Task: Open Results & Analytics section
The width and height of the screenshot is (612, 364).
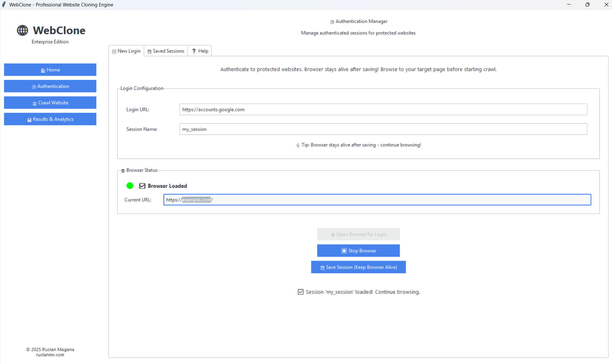Action: (50, 119)
